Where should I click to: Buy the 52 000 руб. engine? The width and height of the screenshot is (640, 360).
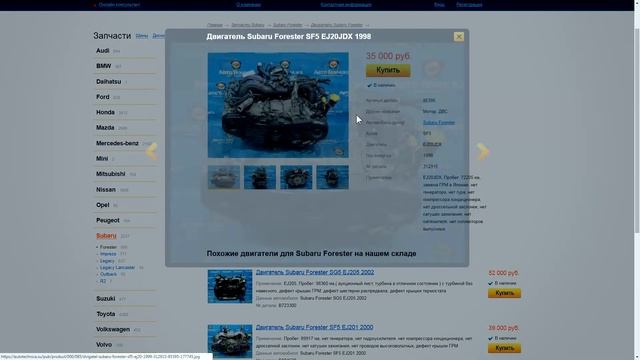(x=504, y=293)
